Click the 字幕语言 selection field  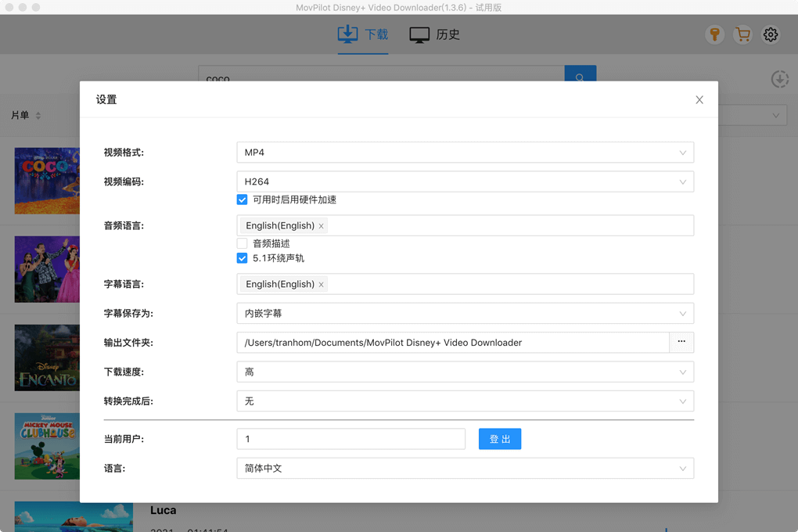coord(465,284)
